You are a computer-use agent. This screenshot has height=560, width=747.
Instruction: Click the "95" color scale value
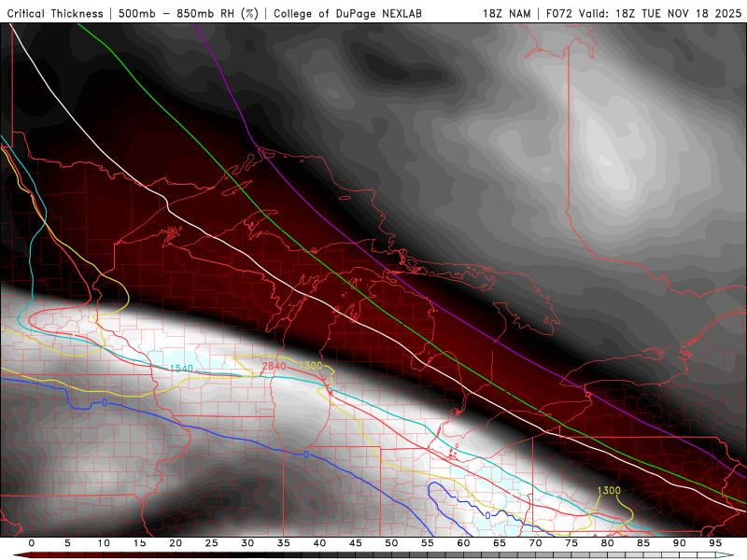[715, 543]
